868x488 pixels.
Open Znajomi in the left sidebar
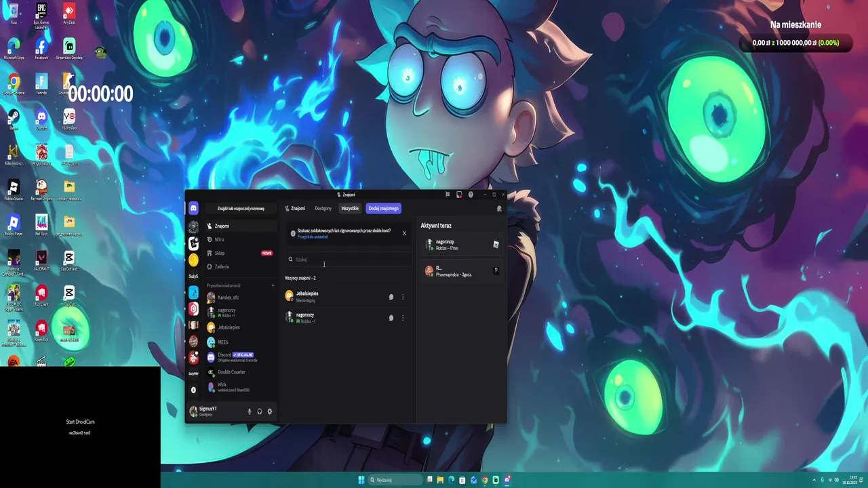pos(241,226)
